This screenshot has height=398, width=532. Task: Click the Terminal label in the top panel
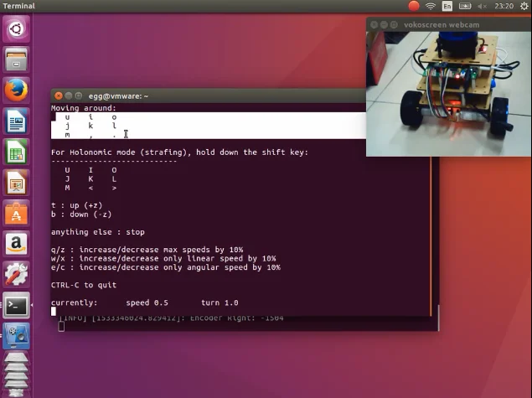[x=18, y=6]
